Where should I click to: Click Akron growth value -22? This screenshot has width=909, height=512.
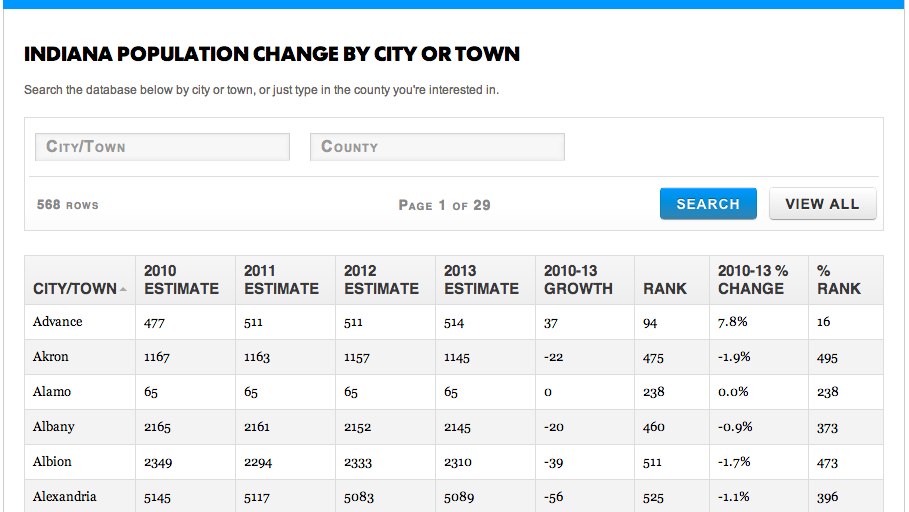pyautogui.click(x=554, y=357)
